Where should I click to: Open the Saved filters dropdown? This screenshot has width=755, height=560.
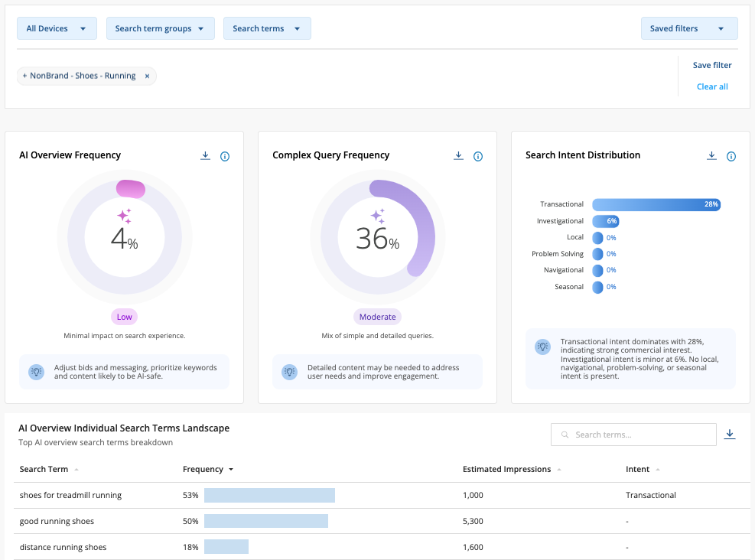[688, 28]
